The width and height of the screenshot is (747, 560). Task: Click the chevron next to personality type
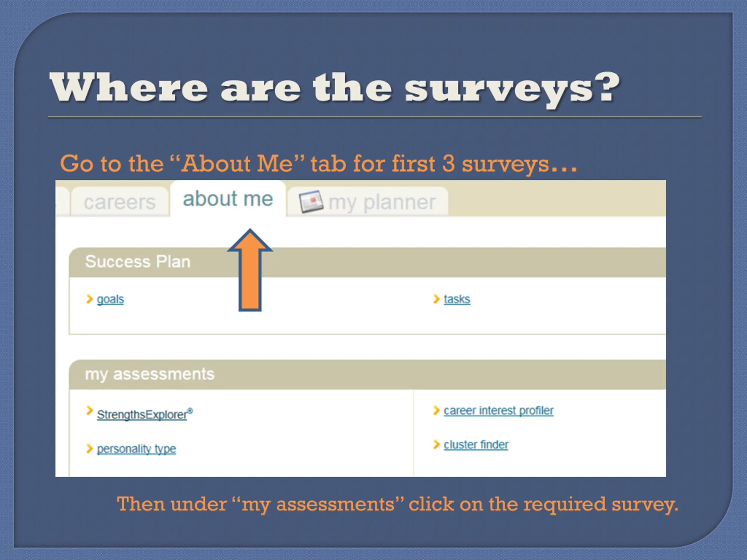point(90,449)
